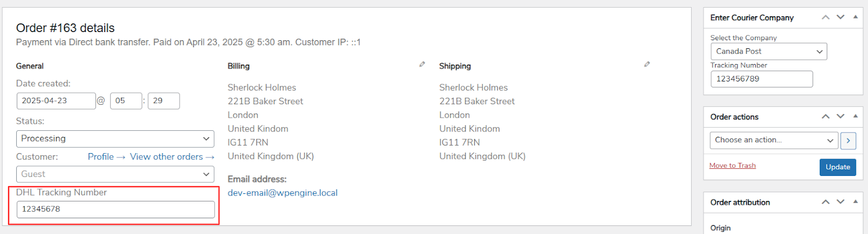Click the Move to Trash link
Viewport: 868px width, 234px height.
click(732, 166)
